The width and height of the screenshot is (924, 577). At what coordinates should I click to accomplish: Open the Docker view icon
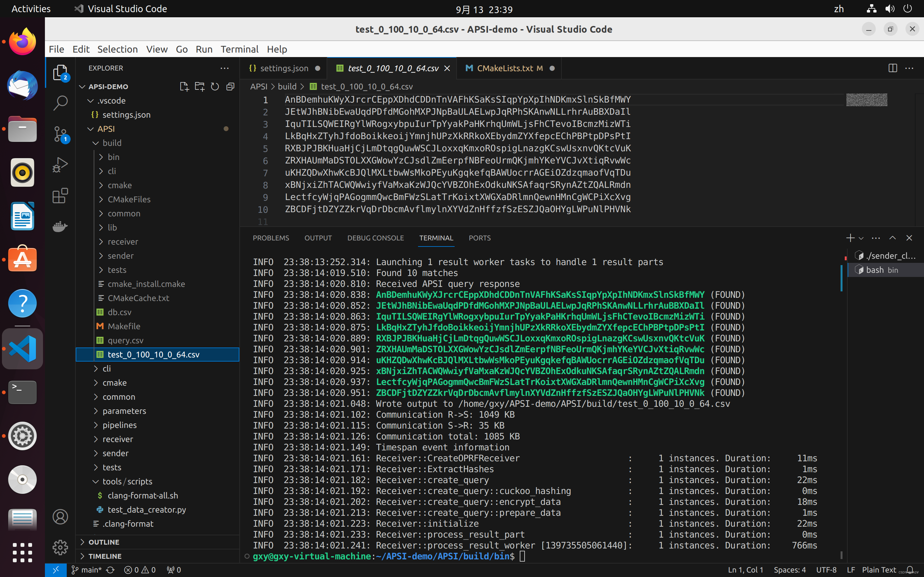coord(60,227)
